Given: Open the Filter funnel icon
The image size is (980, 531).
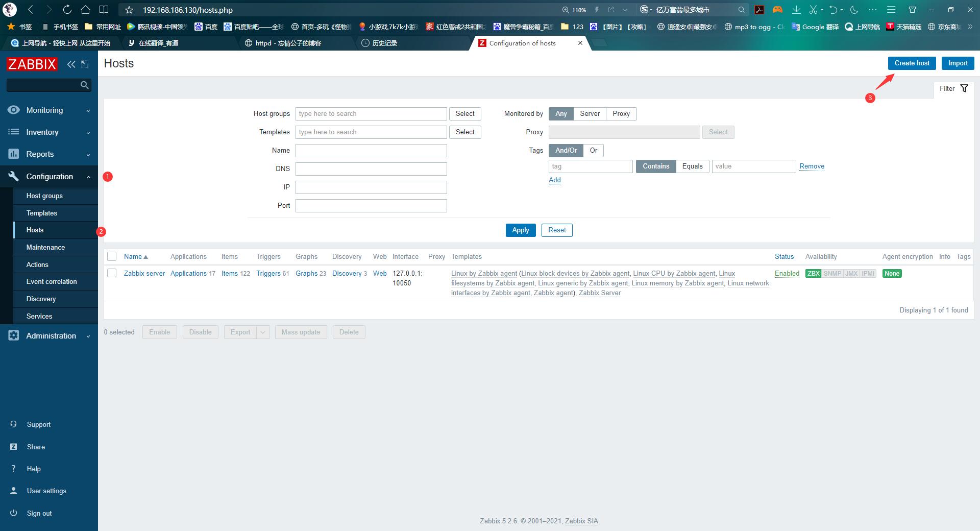Looking at the screenshot, I should [964, 88].
